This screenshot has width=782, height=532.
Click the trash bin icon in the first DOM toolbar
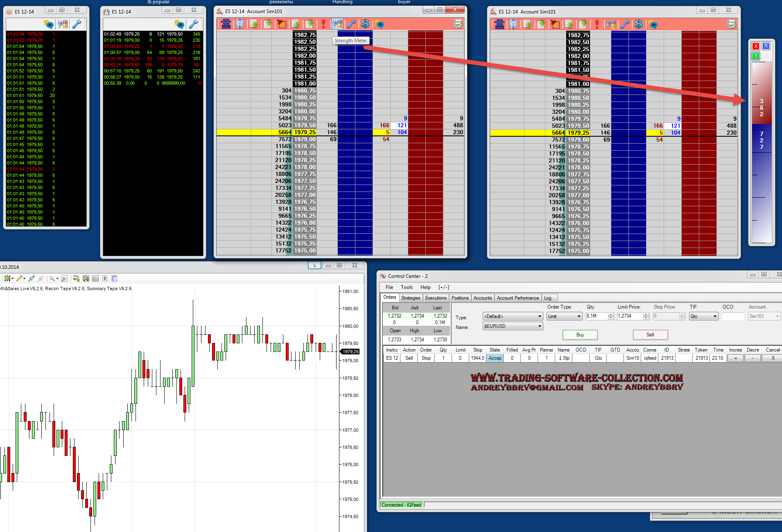tap(240, 24)
